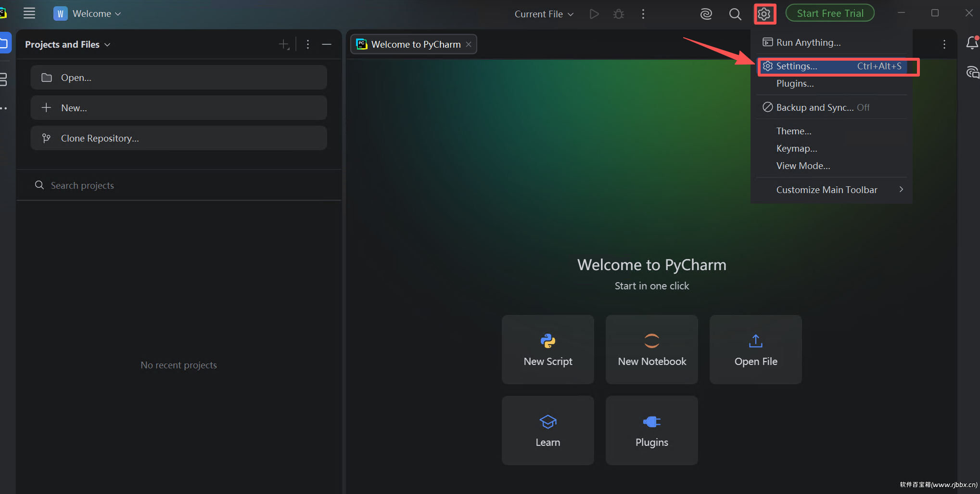Screen dimensions: 980x494
Task: Click the Debug bug icon
Action: (619, 14)
